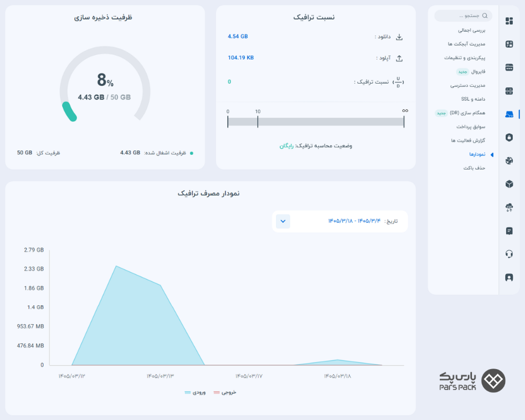525x420 pixels.
Task: Open the document notes icon in sidebar
Action: (x=509, y=231)
